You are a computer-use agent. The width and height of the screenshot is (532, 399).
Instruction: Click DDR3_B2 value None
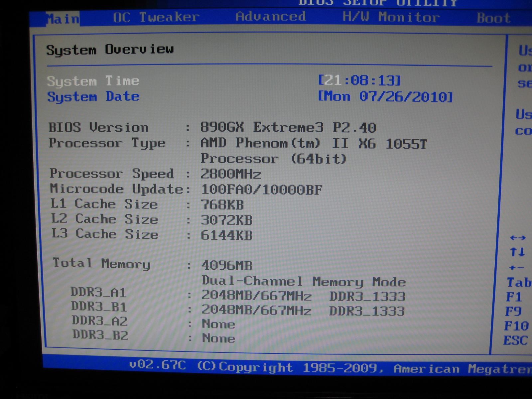point(219,338)
